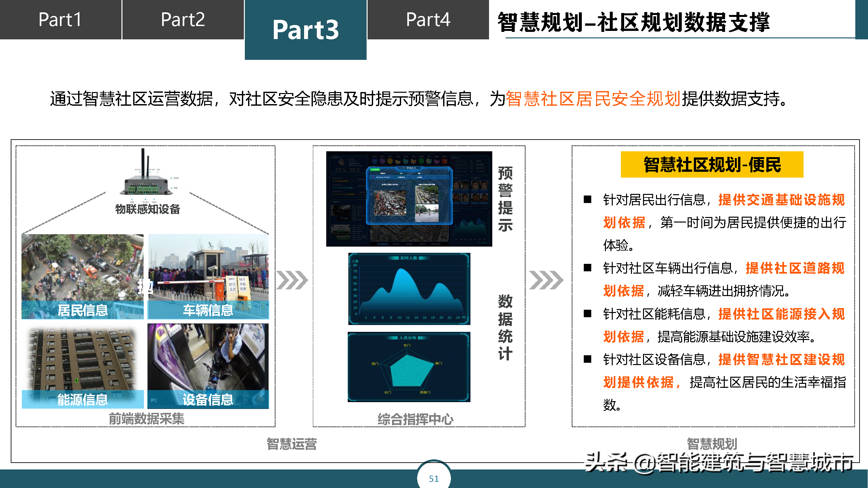
Task: Go to the Part4 tab
Action: 428,20
